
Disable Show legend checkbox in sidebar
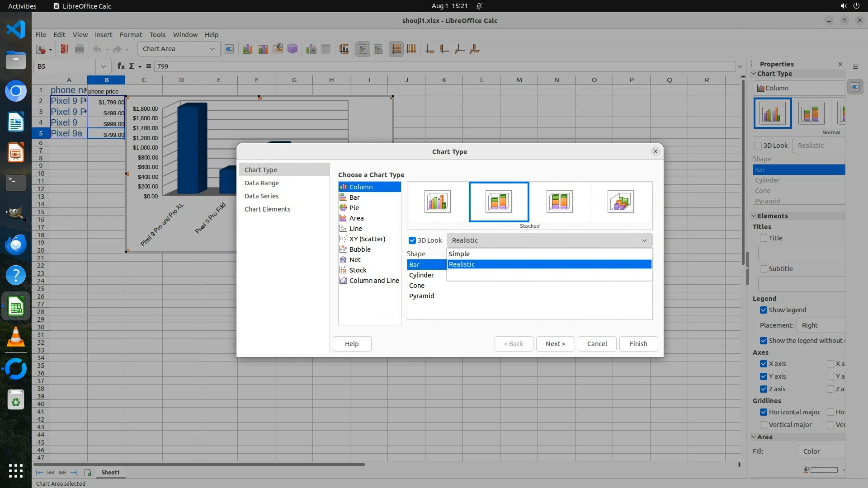point(764,310)
